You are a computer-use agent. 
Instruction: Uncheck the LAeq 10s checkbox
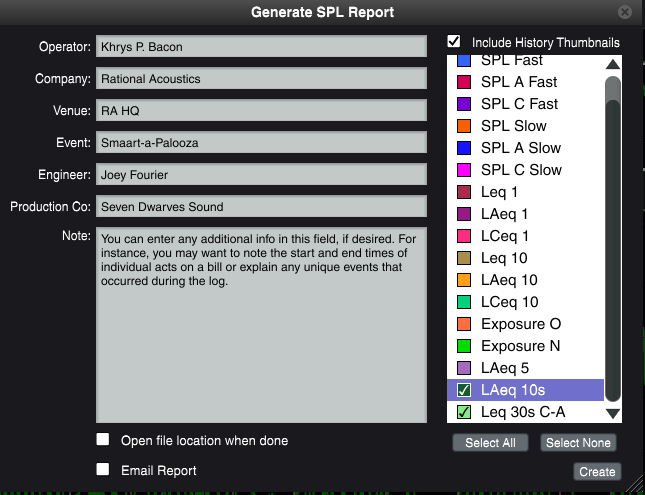click(464, 390)
